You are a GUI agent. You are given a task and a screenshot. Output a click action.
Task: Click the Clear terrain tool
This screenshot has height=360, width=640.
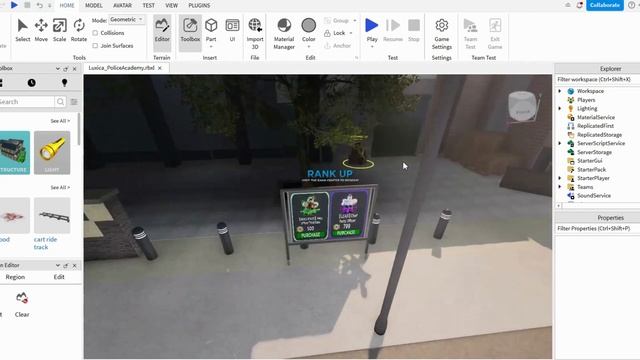(22, 304)
